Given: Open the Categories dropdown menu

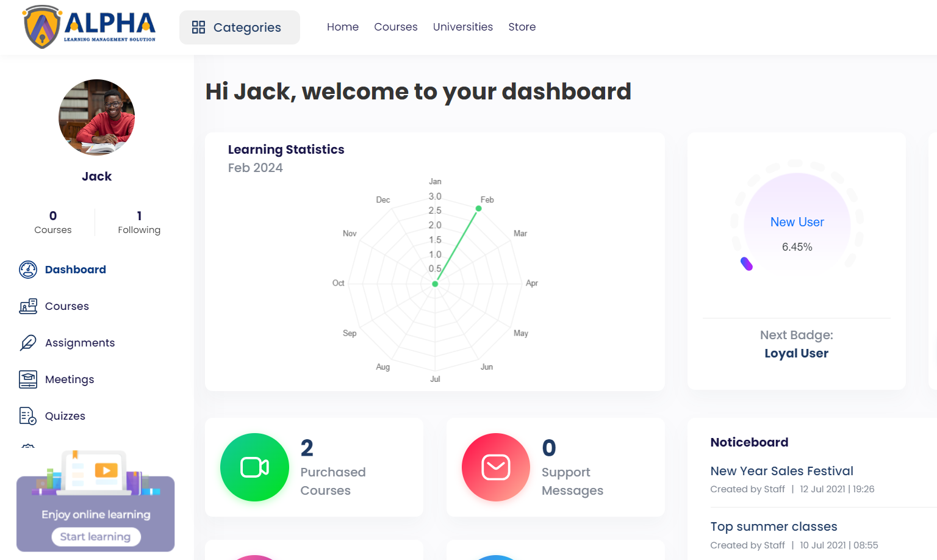Looking at the screenshot, I should point(239,27).
